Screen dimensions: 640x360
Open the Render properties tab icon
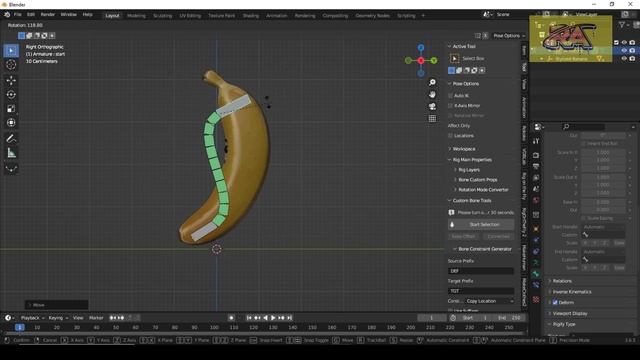(536, 156)
